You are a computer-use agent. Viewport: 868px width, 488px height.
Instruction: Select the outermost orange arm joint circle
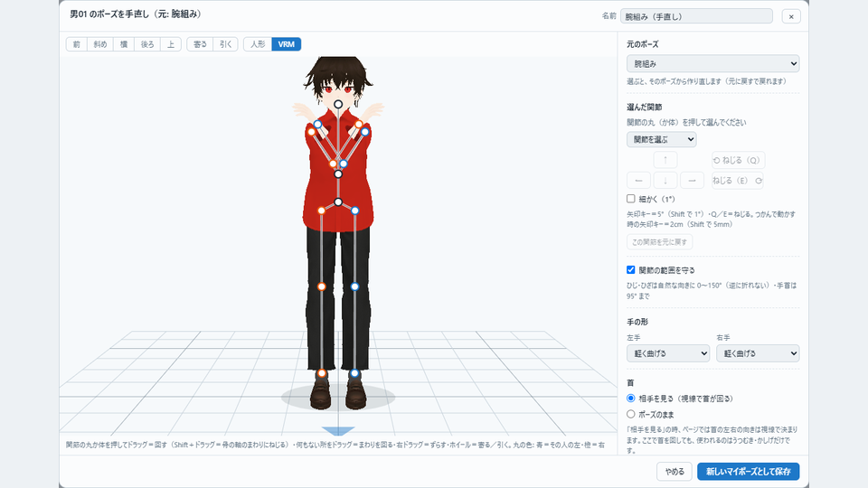click(311, 132)
